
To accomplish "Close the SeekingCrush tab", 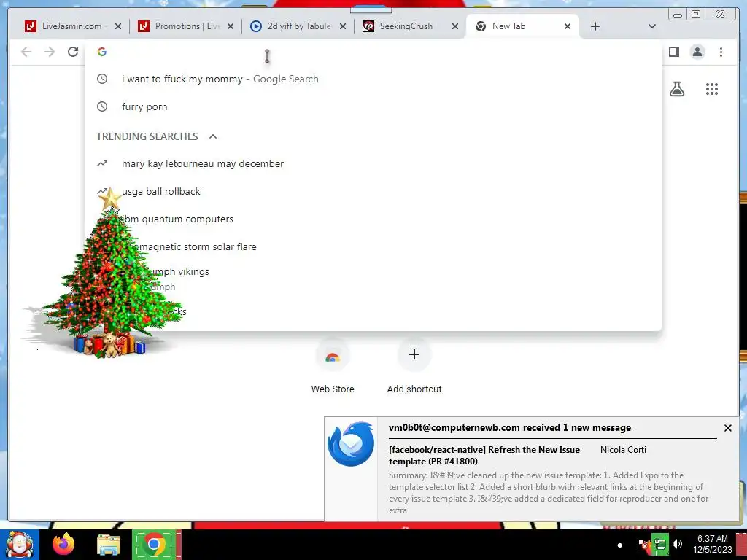I will pos(455,26).
